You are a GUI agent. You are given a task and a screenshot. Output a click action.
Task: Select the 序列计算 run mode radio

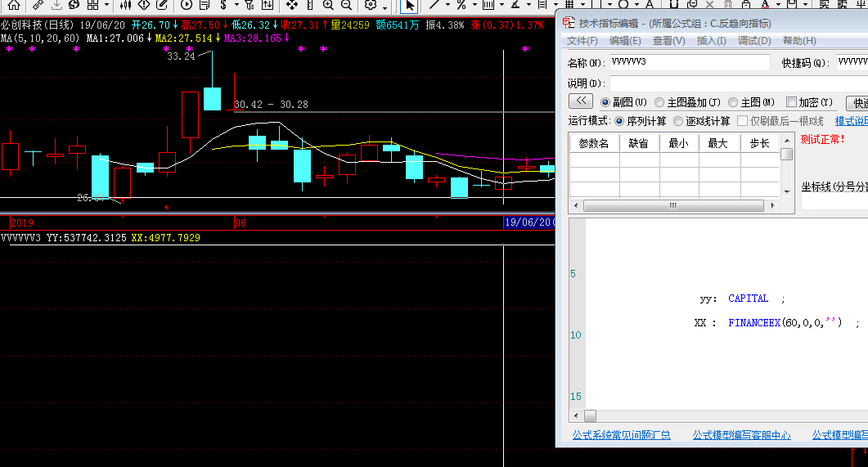click(619, 121)
